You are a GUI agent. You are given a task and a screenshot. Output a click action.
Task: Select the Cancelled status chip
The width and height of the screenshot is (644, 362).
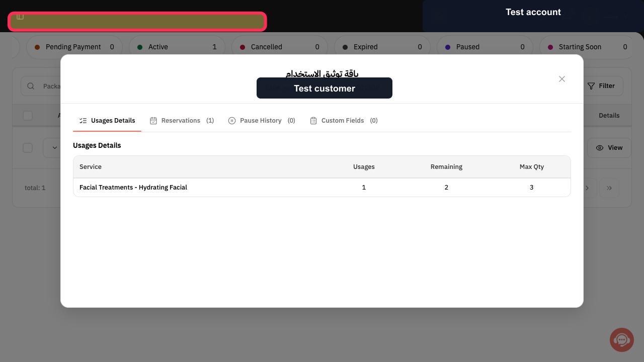point(279,47)
